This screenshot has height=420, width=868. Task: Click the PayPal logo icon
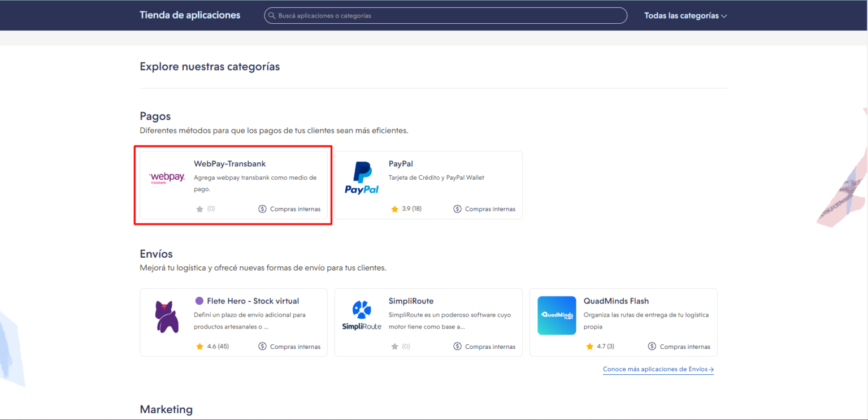pyautogui.click(x=362, y=177)
